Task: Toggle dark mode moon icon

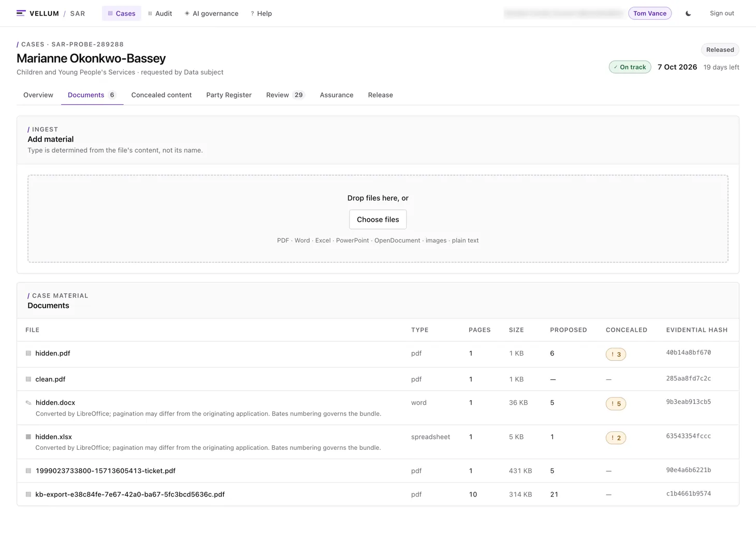Action: coord(688,13)
